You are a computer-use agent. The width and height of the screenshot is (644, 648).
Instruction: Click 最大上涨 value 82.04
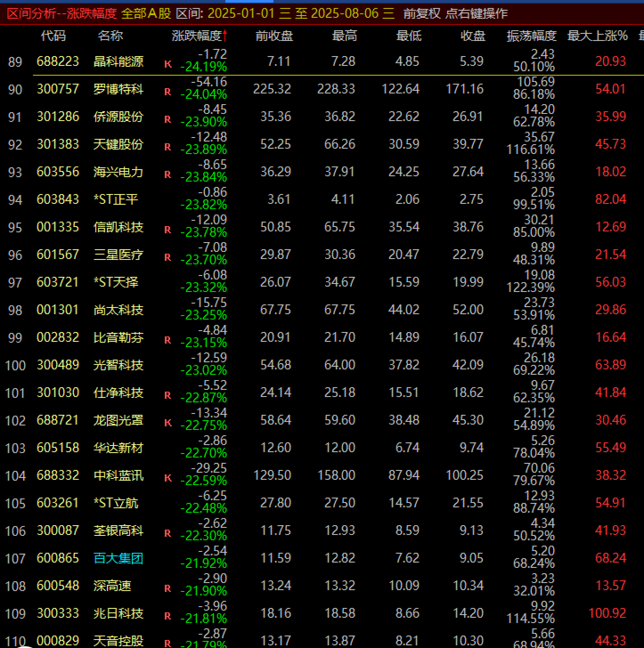(x=611, y=199)
